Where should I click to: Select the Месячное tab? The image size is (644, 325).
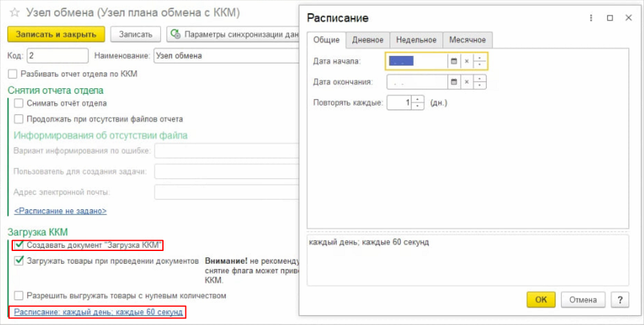468,40
